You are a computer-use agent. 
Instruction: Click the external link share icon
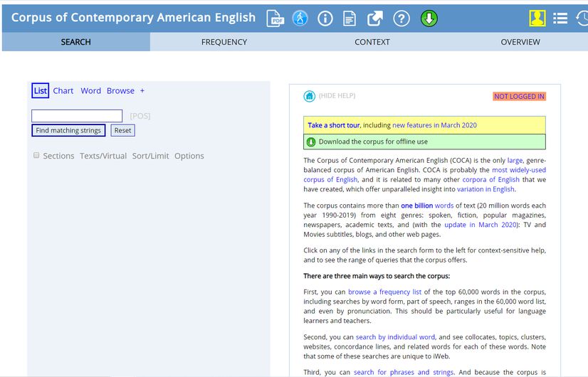[x=375, y=18]
